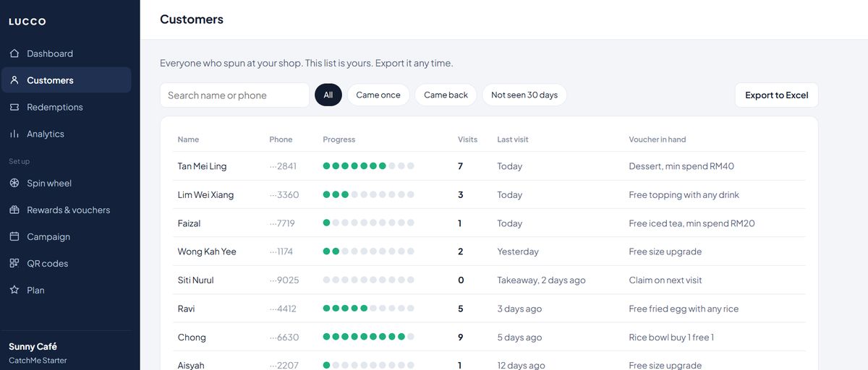Click phone number ending 2841
Screen dimensions: 868x370
click(283, 166)
